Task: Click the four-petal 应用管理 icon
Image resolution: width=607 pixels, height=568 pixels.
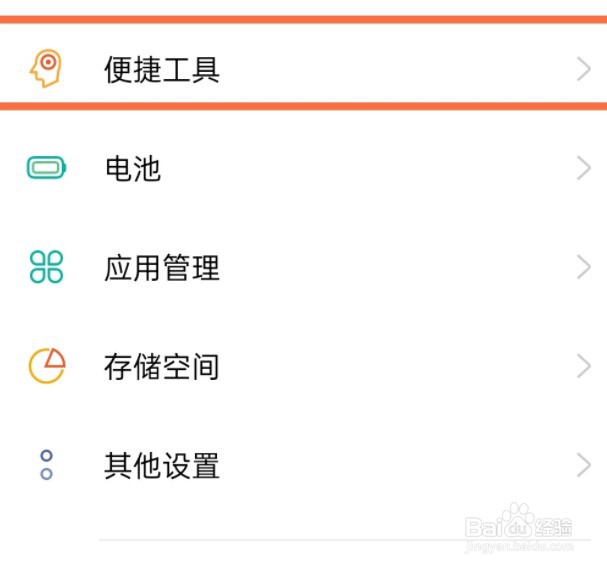Action: point(46,267)
